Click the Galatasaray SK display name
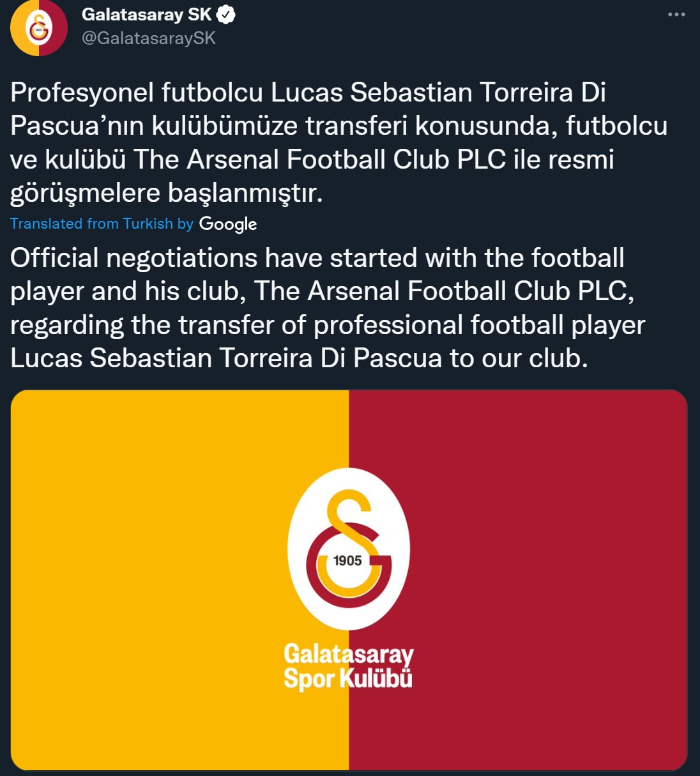700x776 pixels. coord(146,15)
